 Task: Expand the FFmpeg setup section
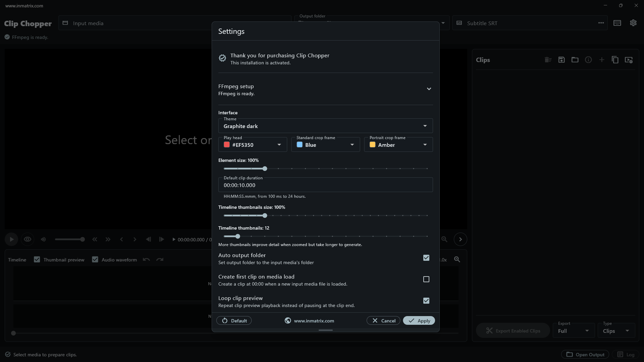point(429,89)
